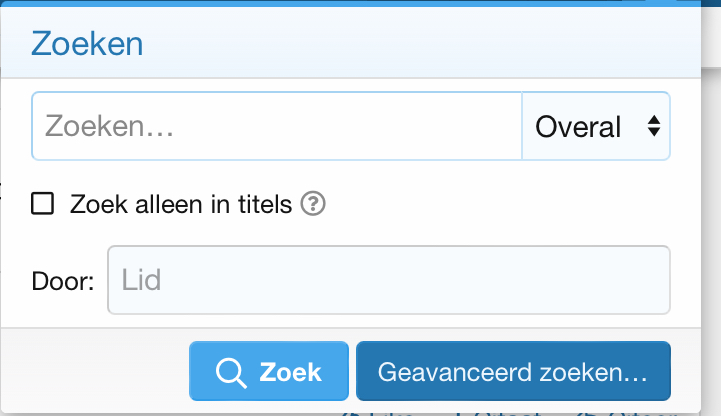This screenshot has width=721, height=416.
Task: Open the Overal search scope dropdown
Action: click(595, 127)
